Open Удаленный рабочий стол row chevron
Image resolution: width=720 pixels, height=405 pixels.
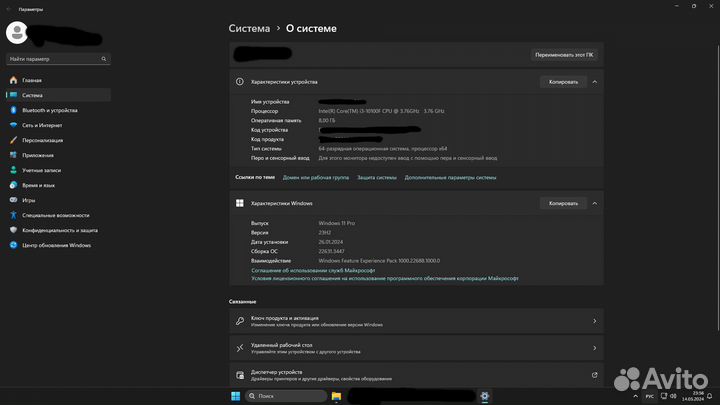pyautogui.click(x=595, y=348)
